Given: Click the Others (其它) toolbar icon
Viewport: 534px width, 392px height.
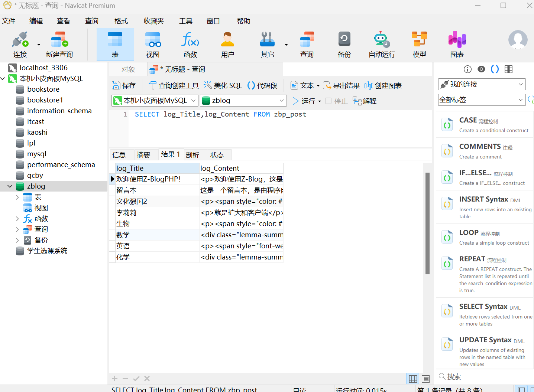Looking at the screenshot, I should (268, 45).
